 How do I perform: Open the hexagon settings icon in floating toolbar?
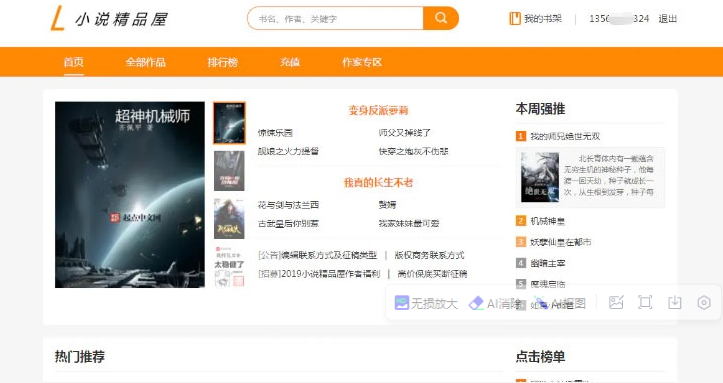[x=704, y=302]
